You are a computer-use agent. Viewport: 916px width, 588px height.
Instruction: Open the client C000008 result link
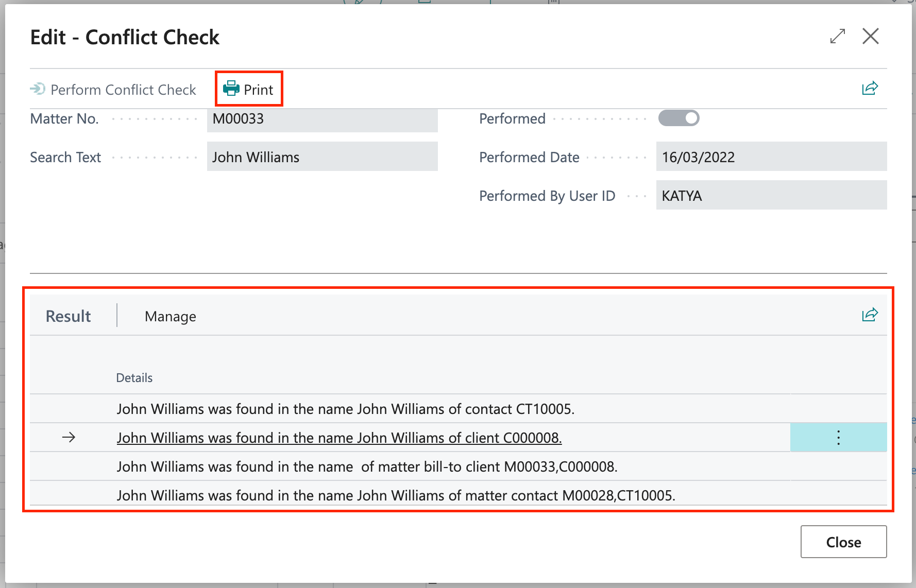pos(339,438)
